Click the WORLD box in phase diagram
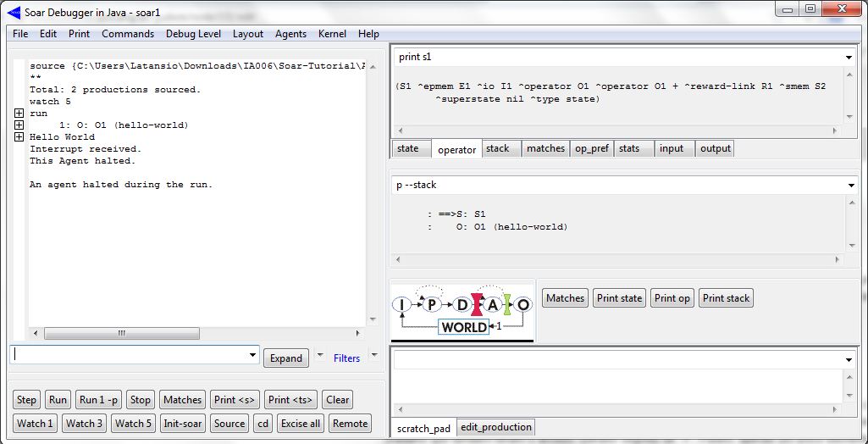This screenshot has width=868, height=444. 463,327
